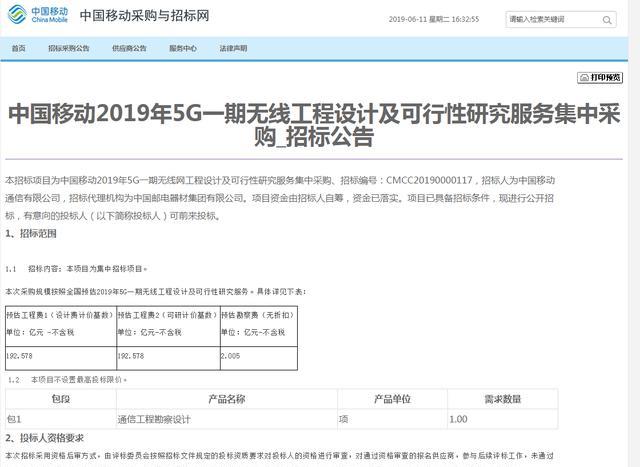
Task: Open the 招标采购公告 menu item
Action: (x=69, y=48)
